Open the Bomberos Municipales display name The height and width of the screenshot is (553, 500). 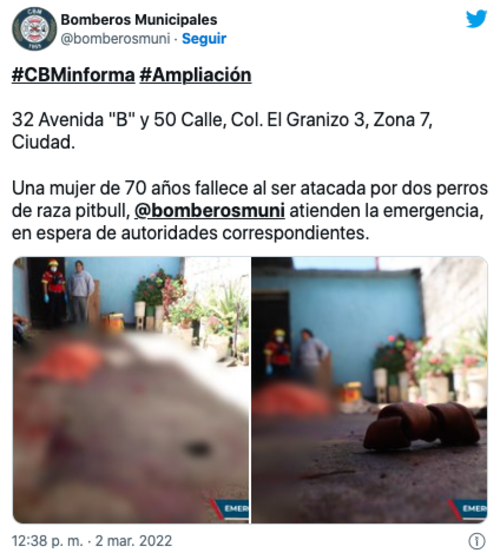pyautogui.click(x=139, y=20)
